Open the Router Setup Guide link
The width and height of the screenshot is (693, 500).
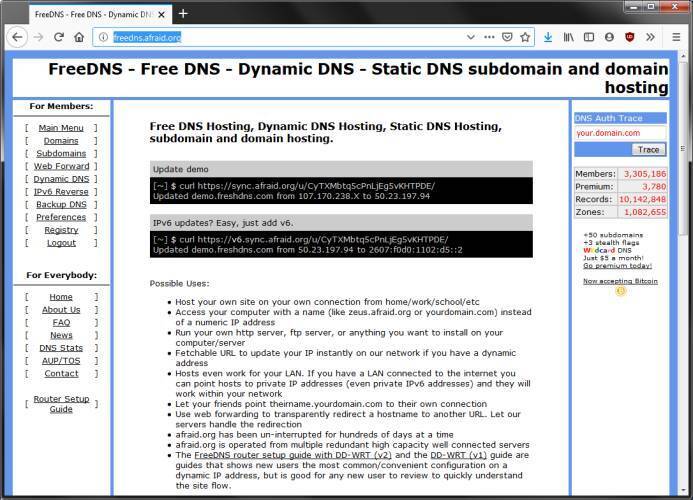coord(61,404)
